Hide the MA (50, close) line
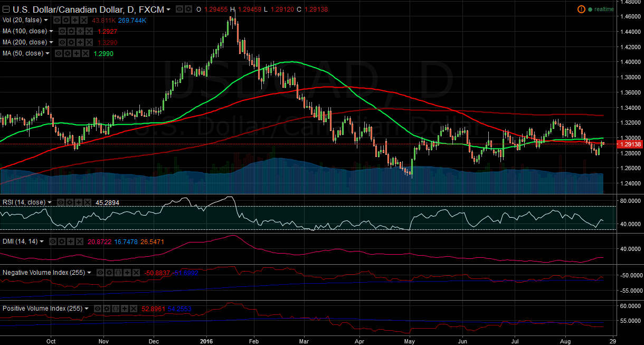 (59, 53)
